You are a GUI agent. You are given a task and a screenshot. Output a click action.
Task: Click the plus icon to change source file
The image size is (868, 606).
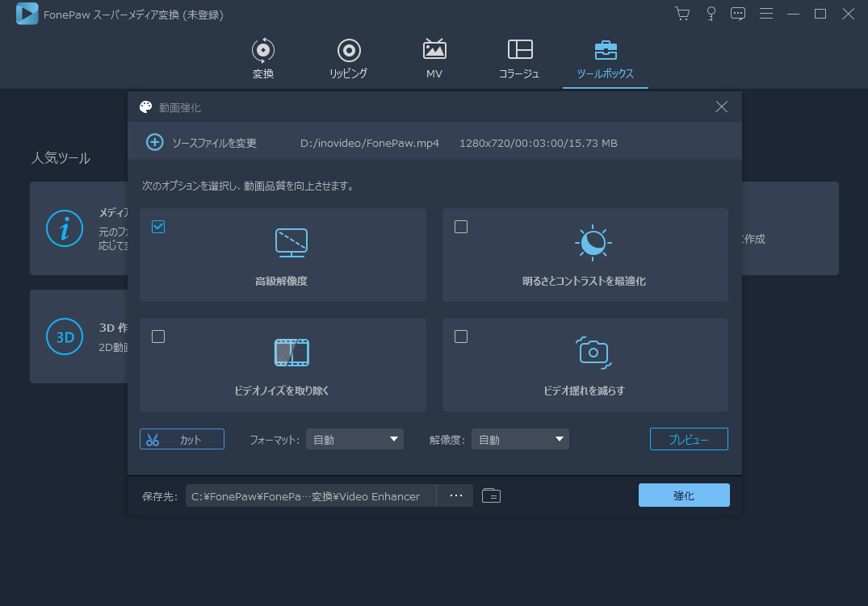tap(154, 142)
